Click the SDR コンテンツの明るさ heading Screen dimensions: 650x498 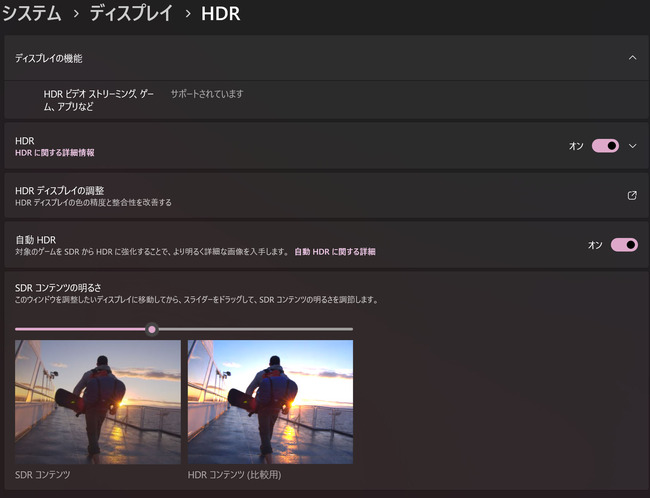click(x=58, y=288)
